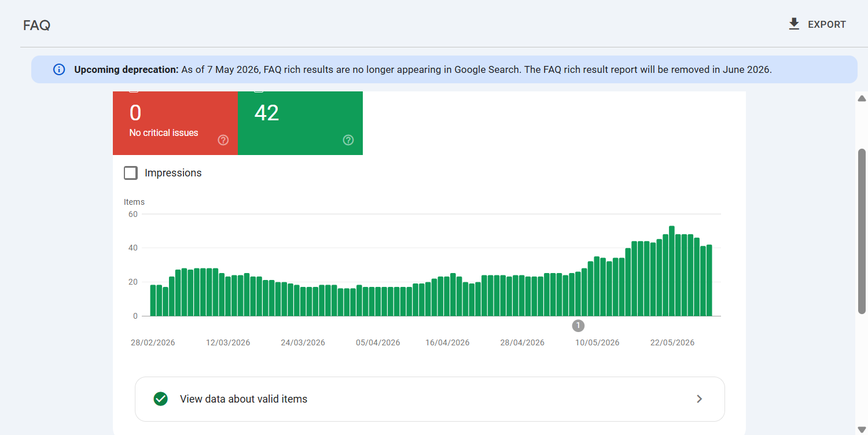Click the 22/05/2026 date label
Viewport: 868px width, 435px height.
click(x=672, y=342)
